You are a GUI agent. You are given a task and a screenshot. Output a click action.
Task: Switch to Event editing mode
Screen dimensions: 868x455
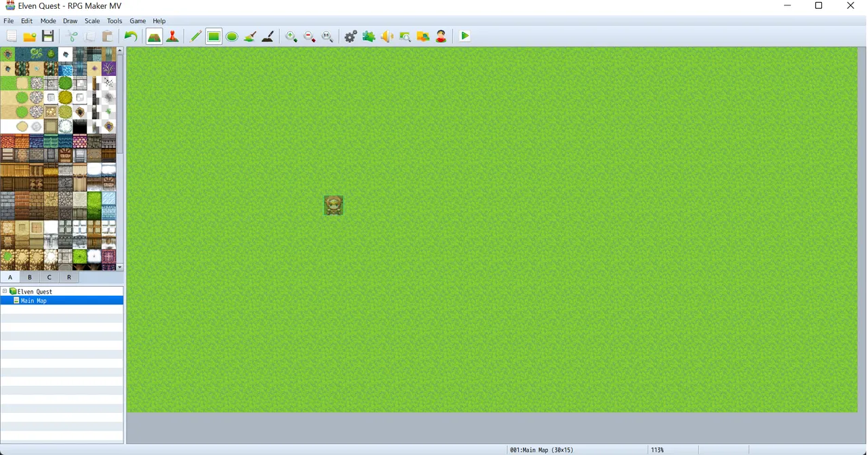tap(172, 37)
